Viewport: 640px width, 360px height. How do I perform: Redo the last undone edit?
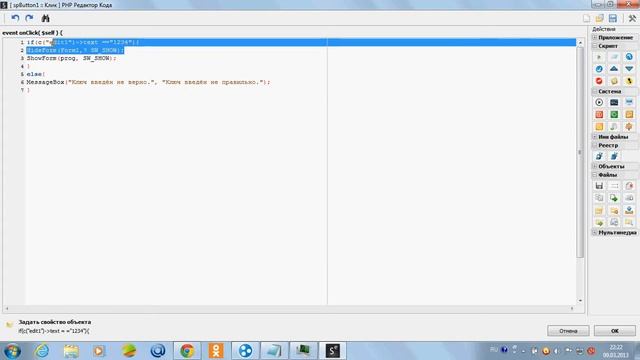coord(29,18)
